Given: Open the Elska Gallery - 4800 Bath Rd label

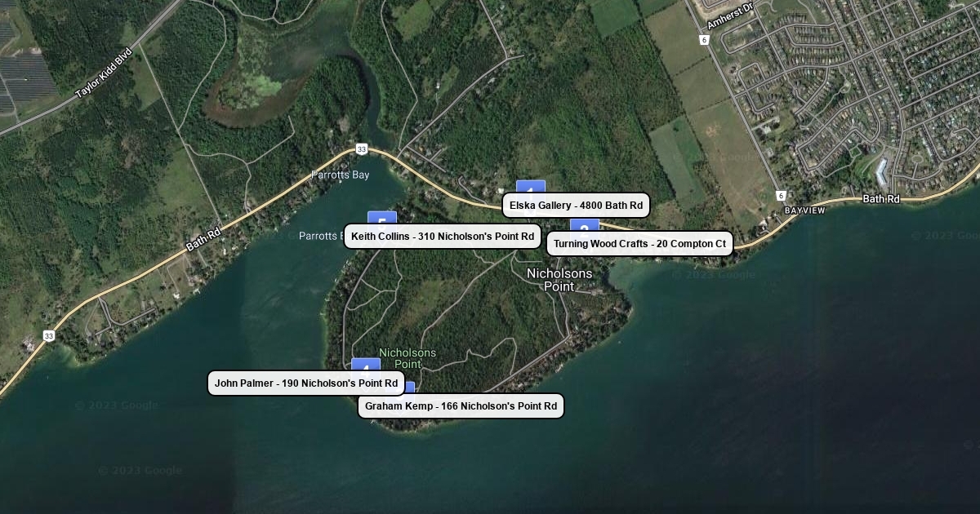Looking at the screenshot, I should coord(576,206).
